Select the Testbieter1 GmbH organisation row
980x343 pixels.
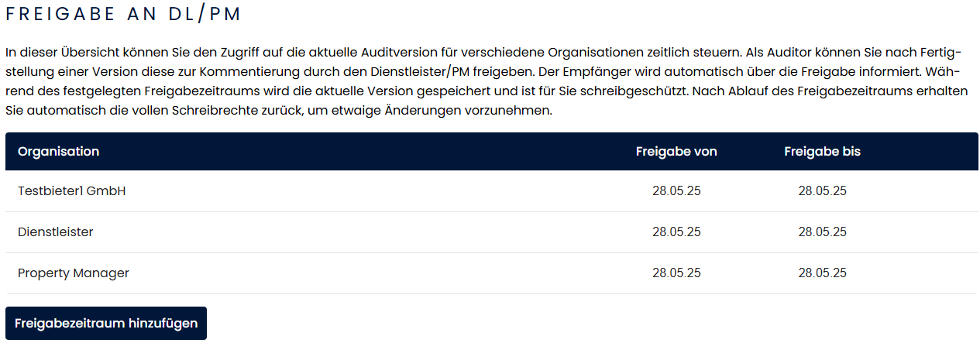click(72, 191)
